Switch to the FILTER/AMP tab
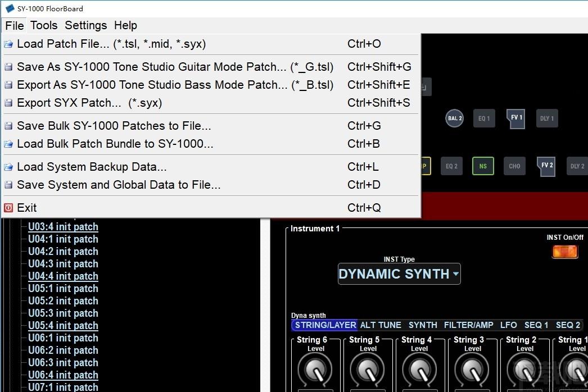 [468, 325]
